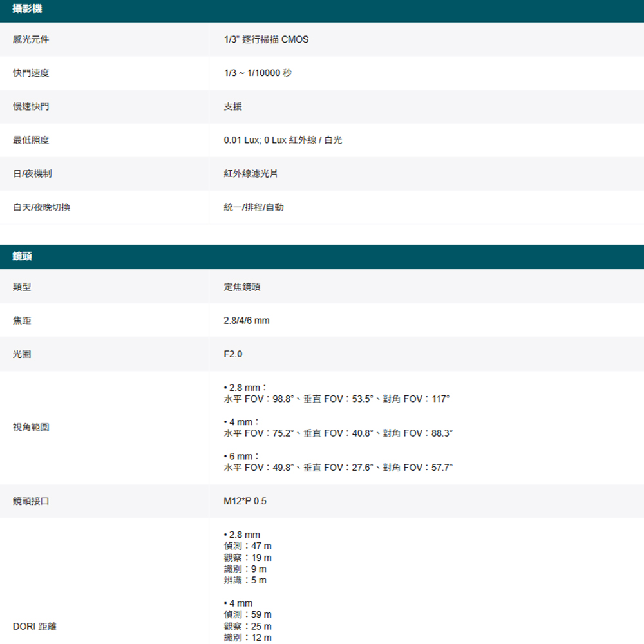Viewport: 644px width, 644px height.
Task: Click the 鏡頭 section header
Action: coord(23,256)
